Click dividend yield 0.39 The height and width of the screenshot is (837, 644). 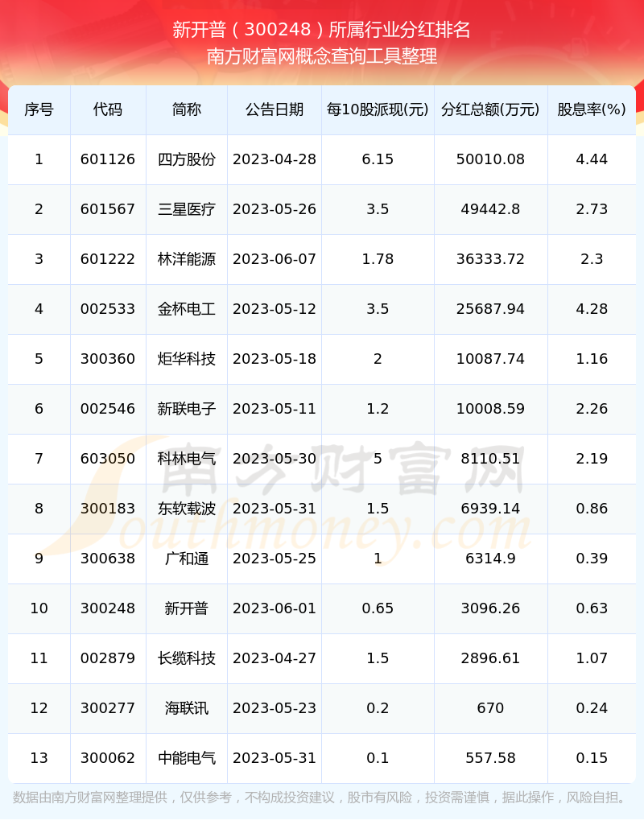tap(592, 559)
